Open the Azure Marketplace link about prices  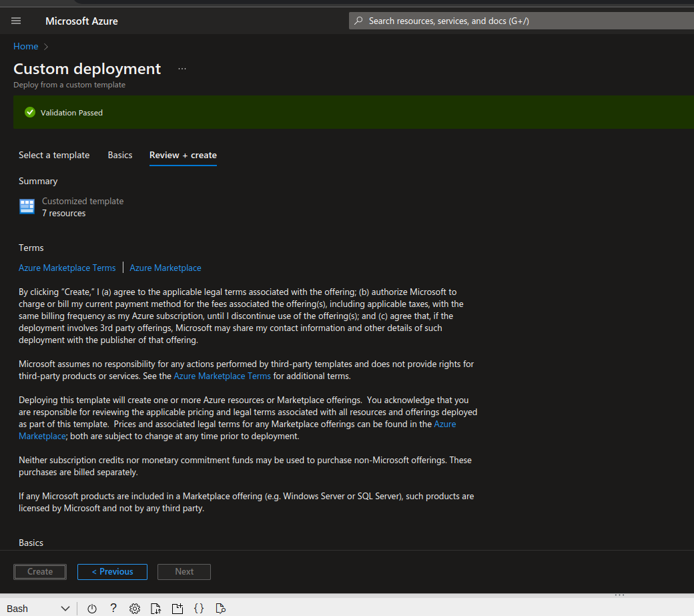click(444, 424)
